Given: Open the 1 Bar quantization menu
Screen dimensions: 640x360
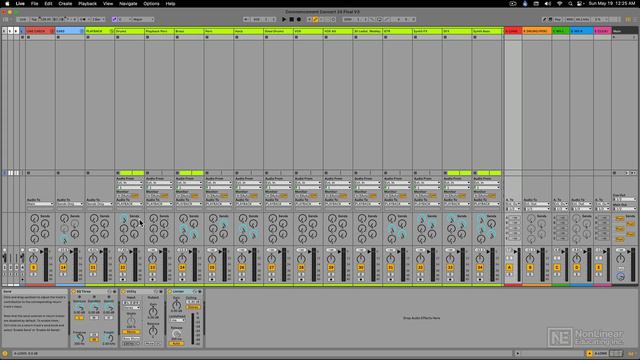Looking at the screenshot, I should tap(98, 19).
